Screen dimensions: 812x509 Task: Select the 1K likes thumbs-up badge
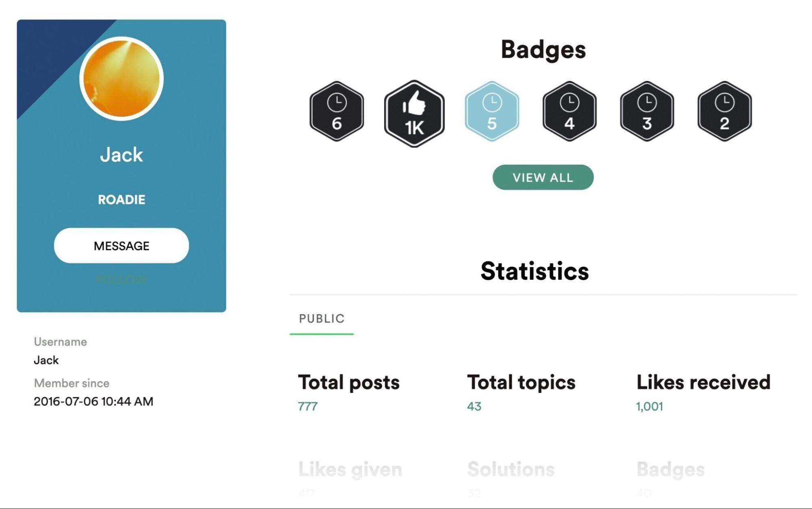coord(414,113)
